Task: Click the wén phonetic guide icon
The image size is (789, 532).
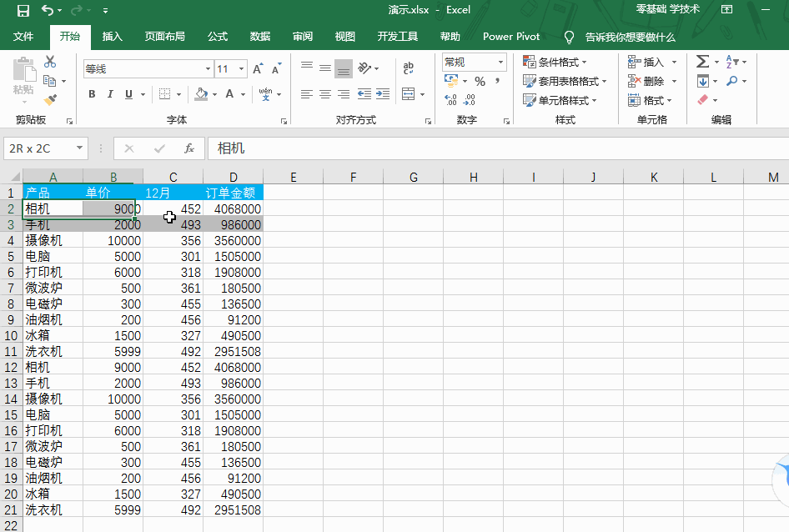Action: pyautogui.click(x=266, y=94)
